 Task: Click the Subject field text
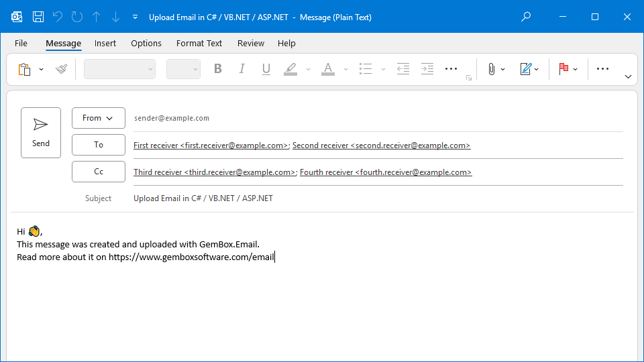203,198
